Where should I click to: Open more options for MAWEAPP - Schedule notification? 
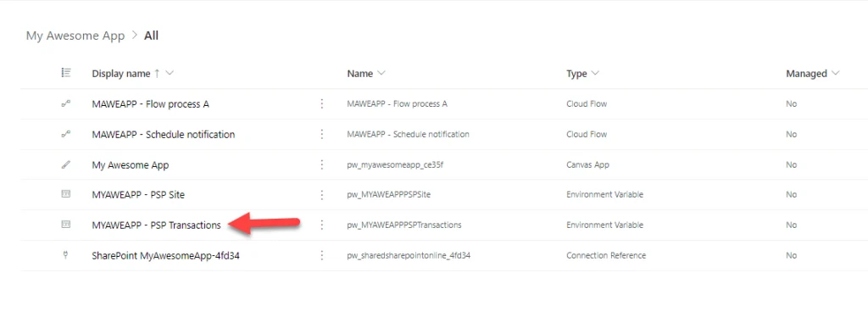(321, 135)
